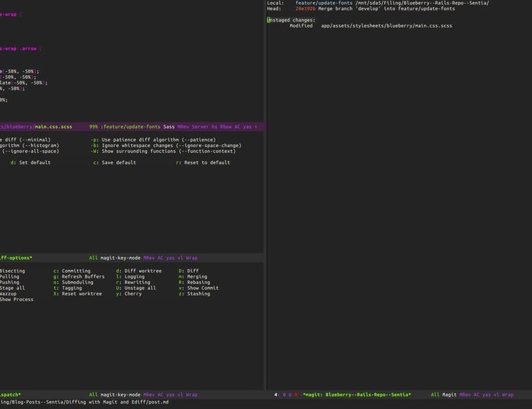Choose 'Rebasing' from the Magit key list
532x409 pixels.
pyautogui.click(x=199, y=283)
